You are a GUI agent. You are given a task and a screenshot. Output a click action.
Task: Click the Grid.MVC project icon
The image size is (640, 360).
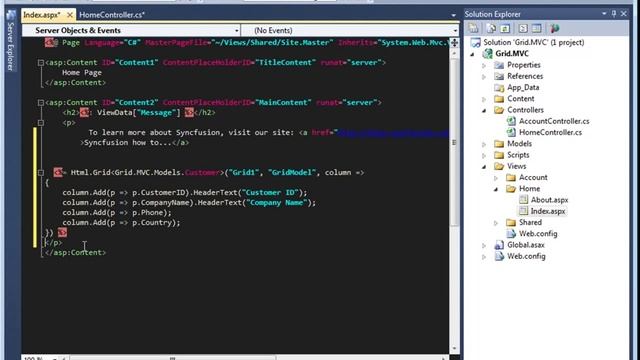pos(487,53)
